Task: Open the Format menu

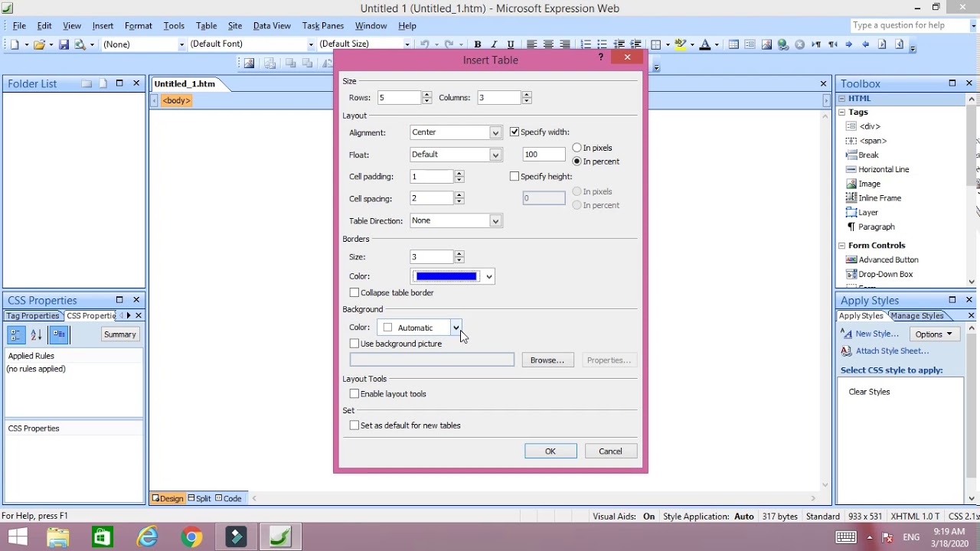Action: [x=139, y=26]
